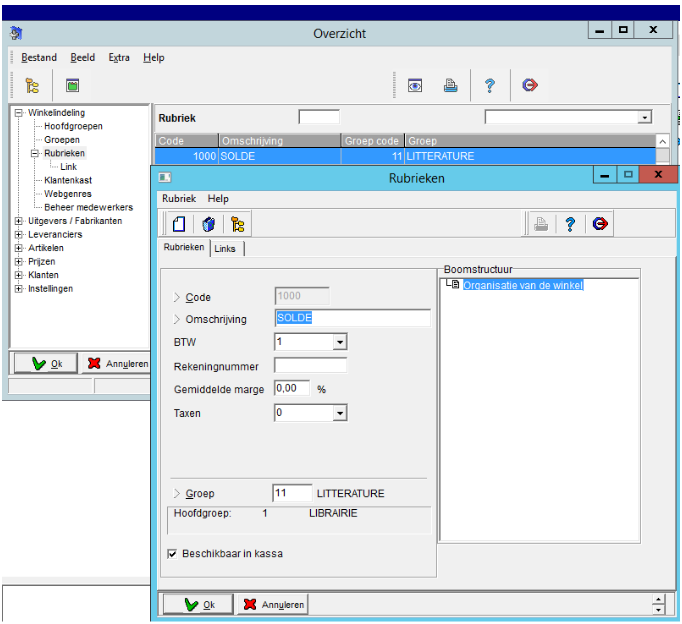Open Help menu in Overzicht window
This screenshot has width=682, height=624.
pyautogui.click(x=154, y=57)
